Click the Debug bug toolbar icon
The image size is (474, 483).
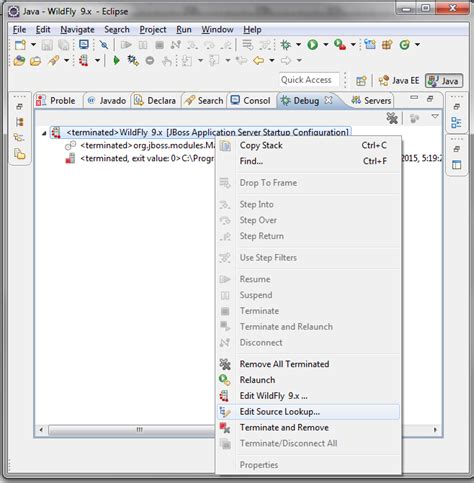click(286, 44)
